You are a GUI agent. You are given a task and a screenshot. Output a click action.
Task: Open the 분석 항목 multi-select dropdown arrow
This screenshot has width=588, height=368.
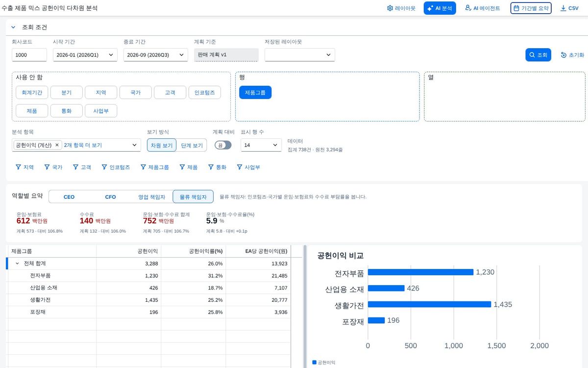coord(135,145)
